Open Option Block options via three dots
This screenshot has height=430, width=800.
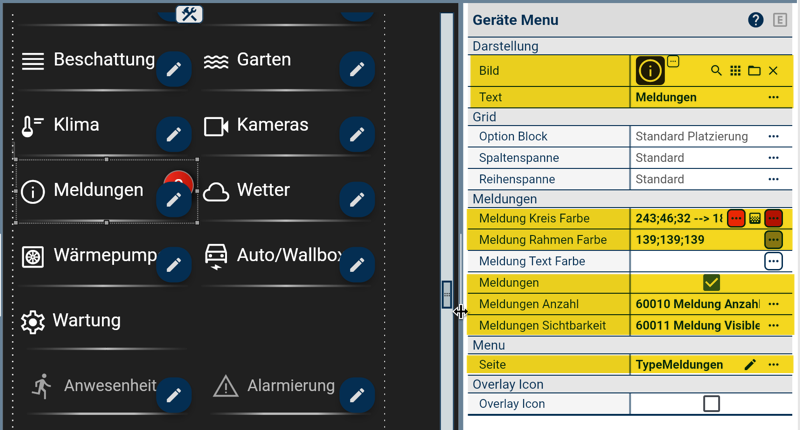click(773, 136)
